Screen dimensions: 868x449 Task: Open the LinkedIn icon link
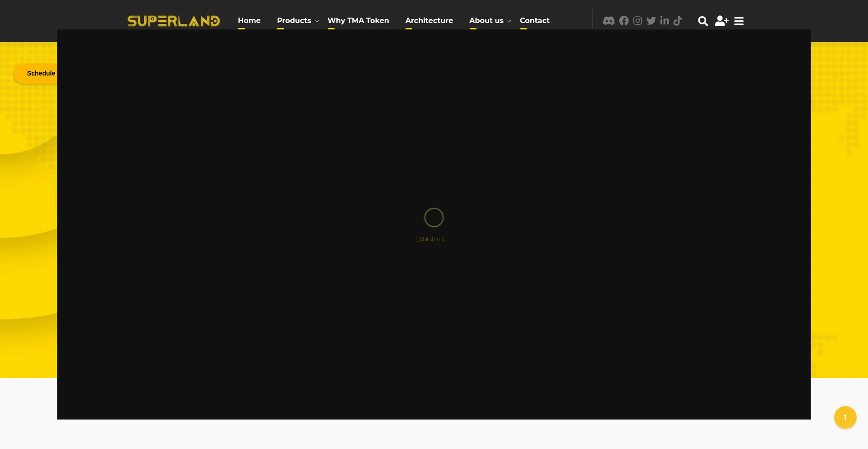(x=665, y=21)
